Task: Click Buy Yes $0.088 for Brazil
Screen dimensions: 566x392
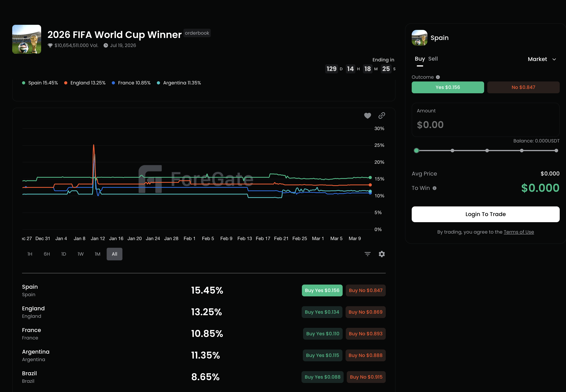Action: 322,377
